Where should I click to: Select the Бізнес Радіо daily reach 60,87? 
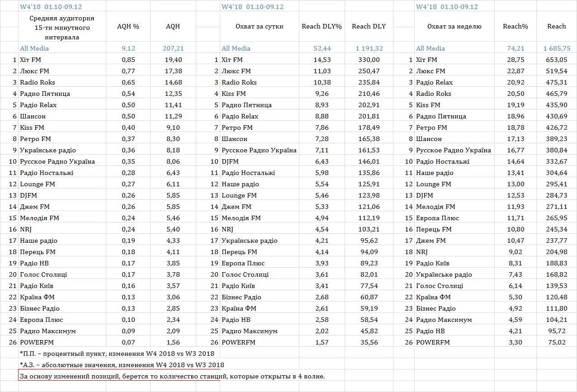(x=369, y=297)
